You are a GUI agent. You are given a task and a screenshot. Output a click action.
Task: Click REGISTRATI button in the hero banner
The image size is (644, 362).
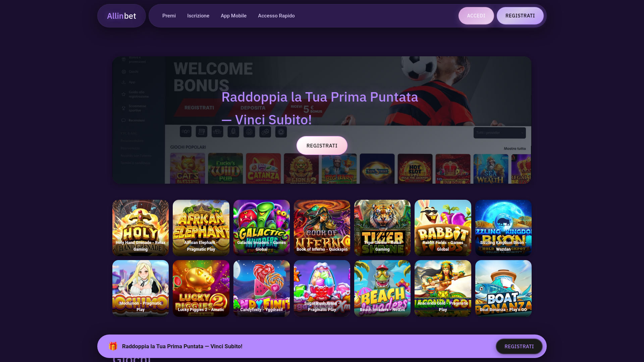coord(322,145)
